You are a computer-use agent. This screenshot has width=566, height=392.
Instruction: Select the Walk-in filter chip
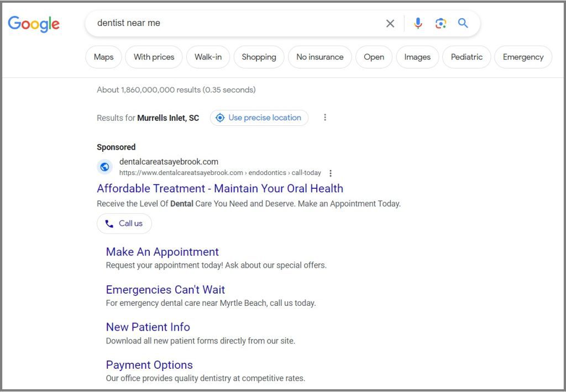pos(208,57)
